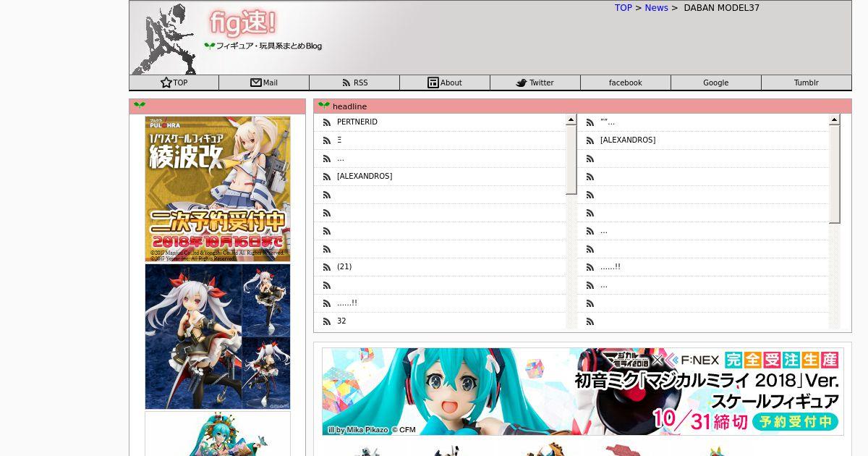This screenshot has width=868, height=456.
Task: Open right-column ......!! headline entry
Action: [610, 267]
